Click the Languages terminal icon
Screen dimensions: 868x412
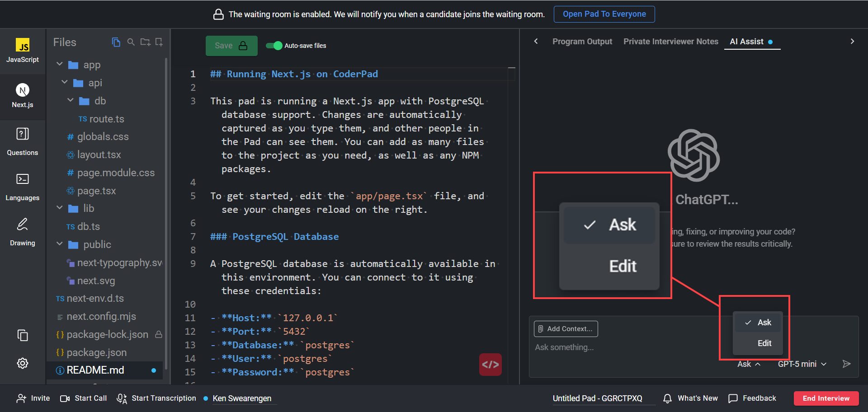click(22, 179)
